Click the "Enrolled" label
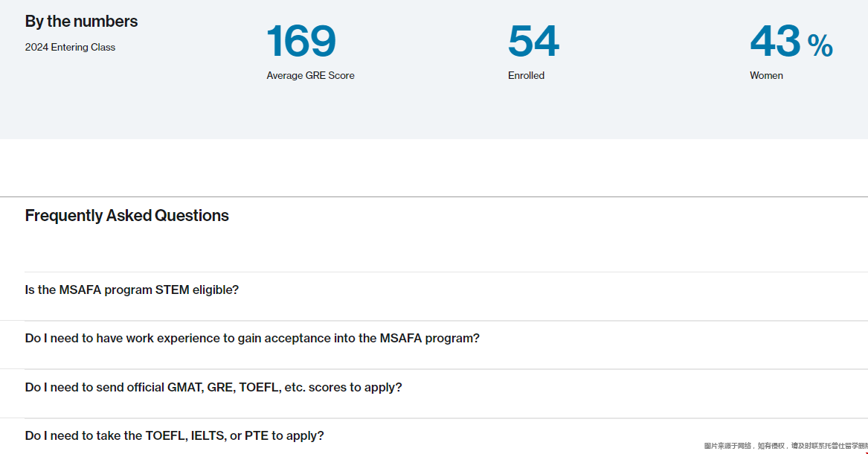The width and height of the screenshot is (868, 454). point(526,76)
